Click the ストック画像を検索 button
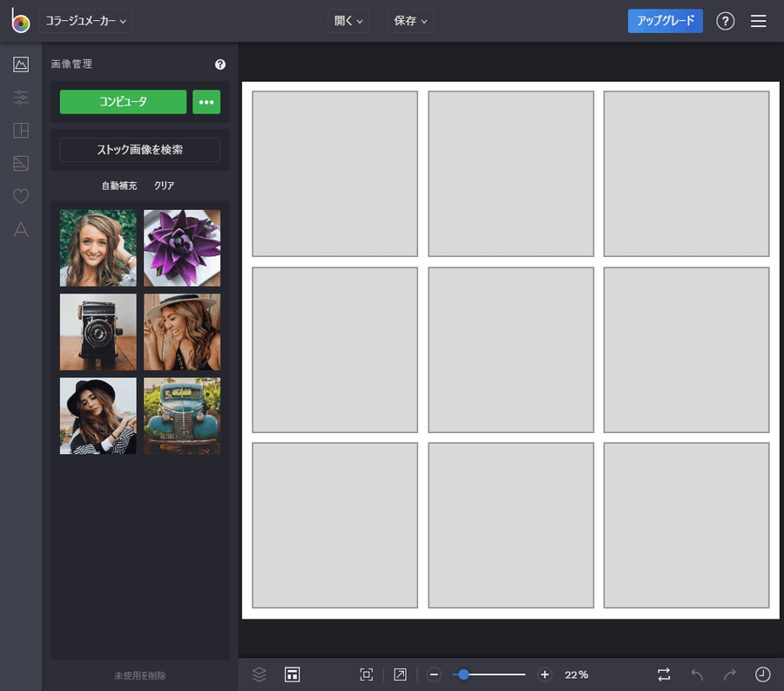Image resolution: width=784 pixels, height=691 pixels. coord(140,150)
